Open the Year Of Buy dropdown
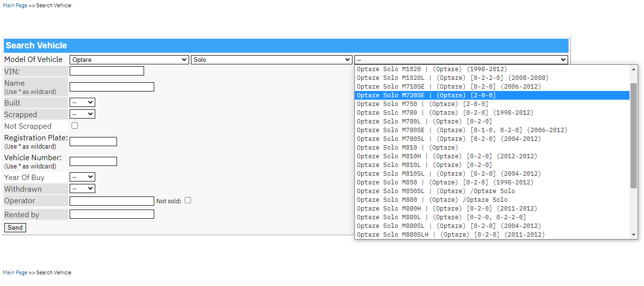Viewport: 644px width, 286px height. 82,177
